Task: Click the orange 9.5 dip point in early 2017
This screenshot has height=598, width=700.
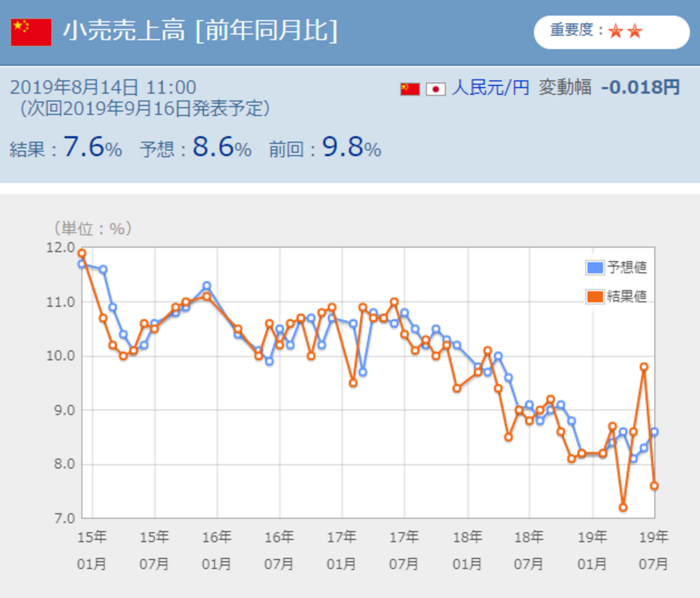Action: click(x=353, y=383)
